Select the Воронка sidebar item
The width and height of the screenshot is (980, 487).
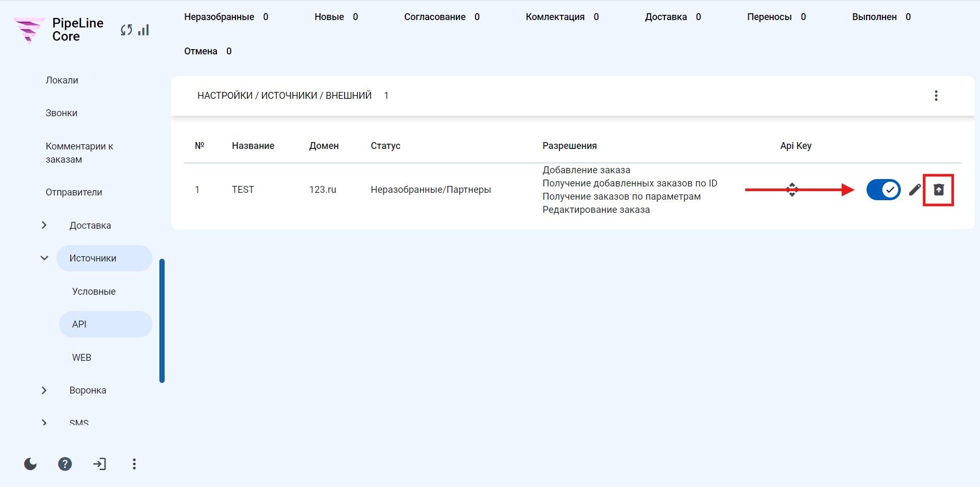pos(88,390)
